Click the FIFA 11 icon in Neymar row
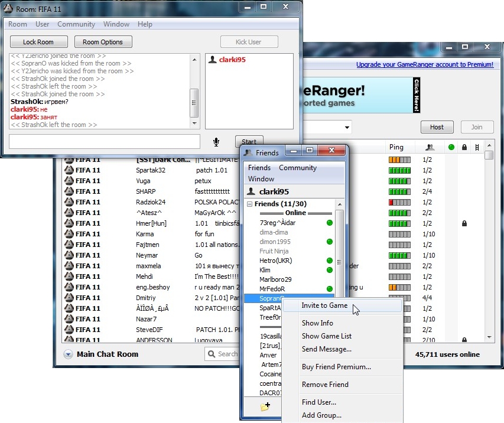 coord(69,255)
